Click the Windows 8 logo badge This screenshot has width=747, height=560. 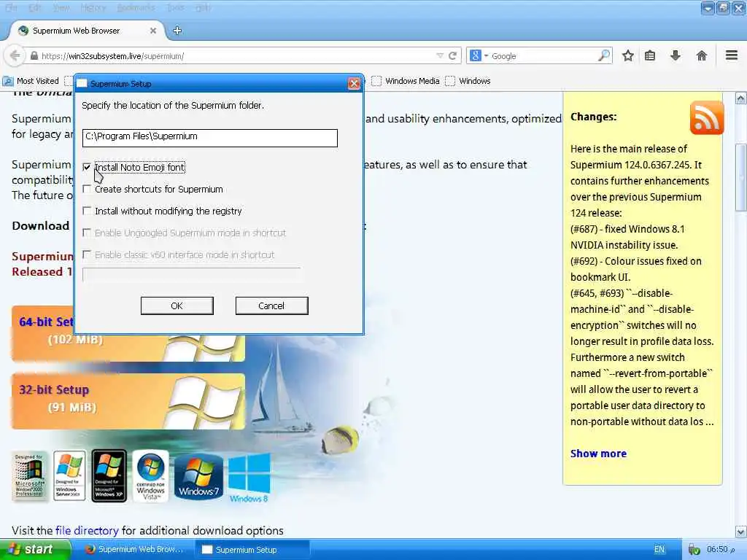(x=249, y=478)
